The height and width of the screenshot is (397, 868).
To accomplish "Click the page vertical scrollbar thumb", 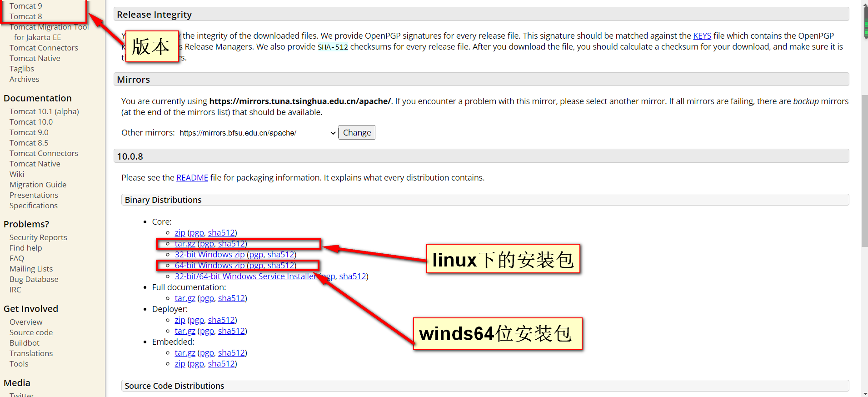I will [x=864, y=171].
